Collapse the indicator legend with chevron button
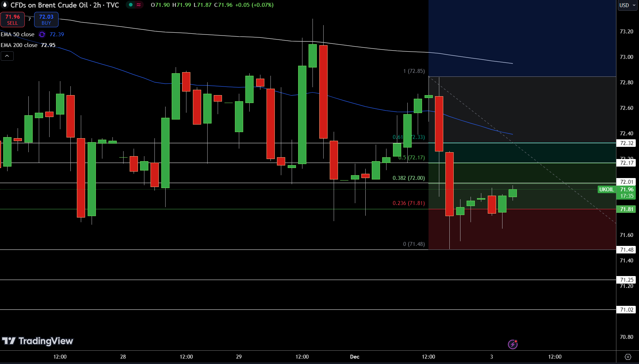 click(x=7, y=56)
